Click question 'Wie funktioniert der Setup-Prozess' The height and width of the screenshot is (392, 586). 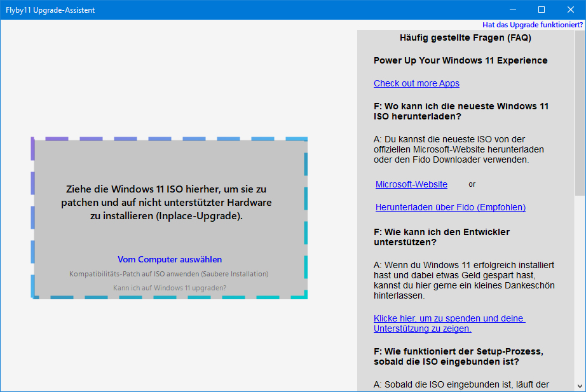(x=458, y=356)
